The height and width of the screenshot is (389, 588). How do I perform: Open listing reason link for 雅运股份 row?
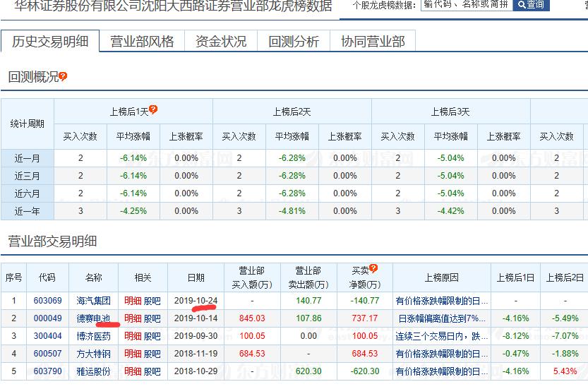(x=441, y=371)
